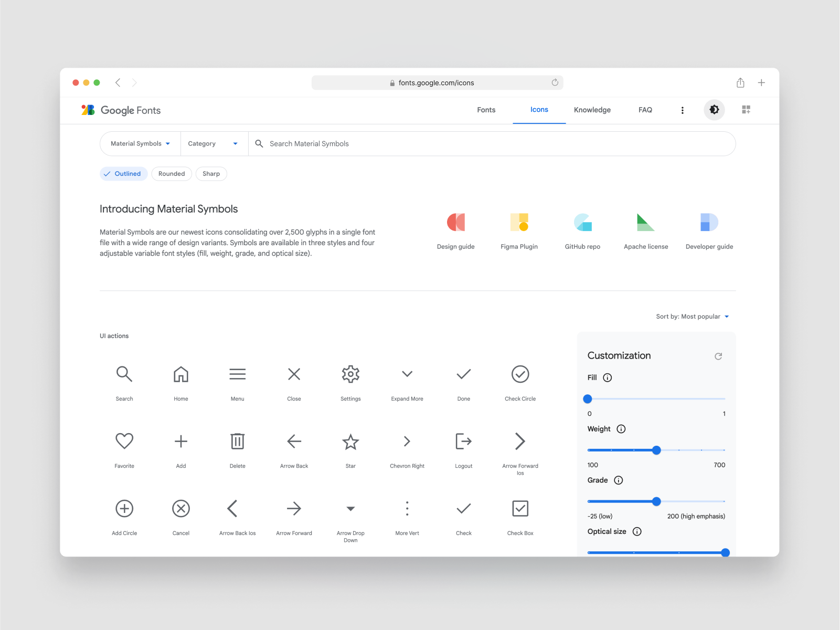The image size is (840, 630).
Task: Pick the Home icon
Action: 181,374
